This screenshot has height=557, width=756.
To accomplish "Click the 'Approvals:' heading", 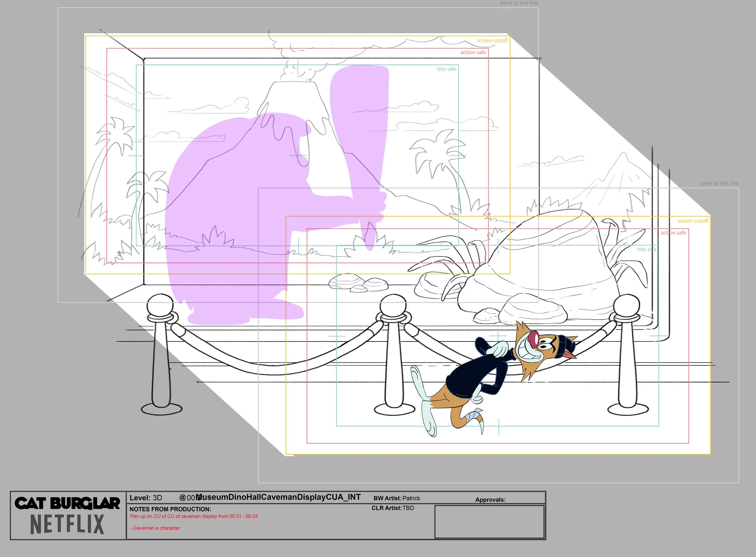I will 490,500.
